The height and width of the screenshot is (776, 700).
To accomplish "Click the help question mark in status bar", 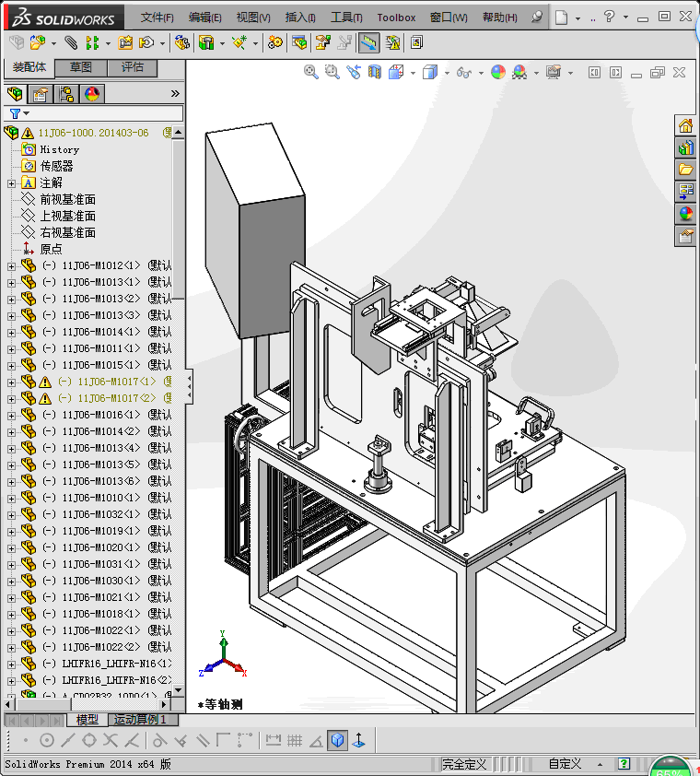I will [624, 764].
